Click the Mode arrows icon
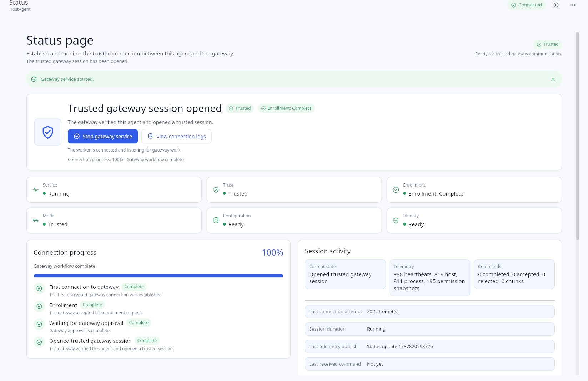The width and height of the screenshot is (588, 381). (x=36, y=221)
